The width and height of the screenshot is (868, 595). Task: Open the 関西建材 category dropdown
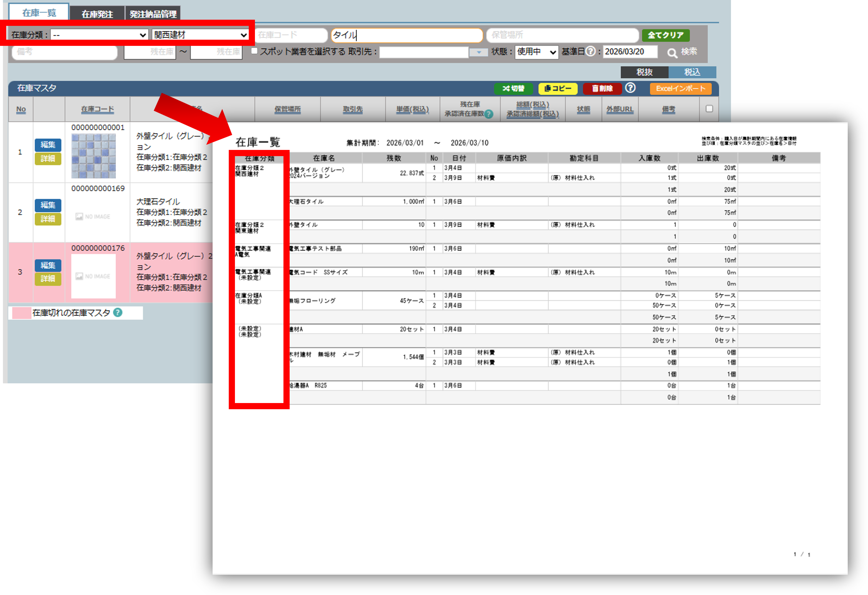coord(200,35)
